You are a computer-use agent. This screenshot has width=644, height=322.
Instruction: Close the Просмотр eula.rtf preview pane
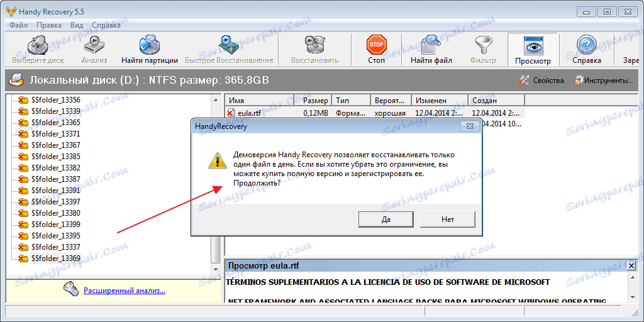[632, 266]
